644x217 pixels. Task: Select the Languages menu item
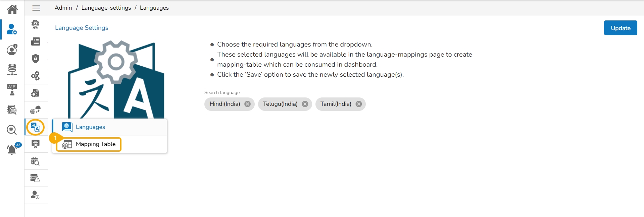coord(90,127)
